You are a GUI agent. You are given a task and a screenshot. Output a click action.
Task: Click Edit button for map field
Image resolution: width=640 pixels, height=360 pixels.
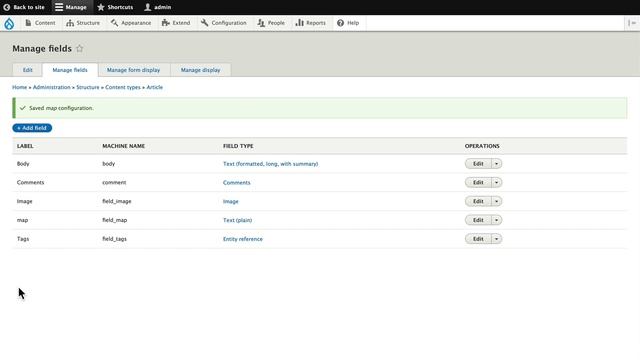[478, 220]
